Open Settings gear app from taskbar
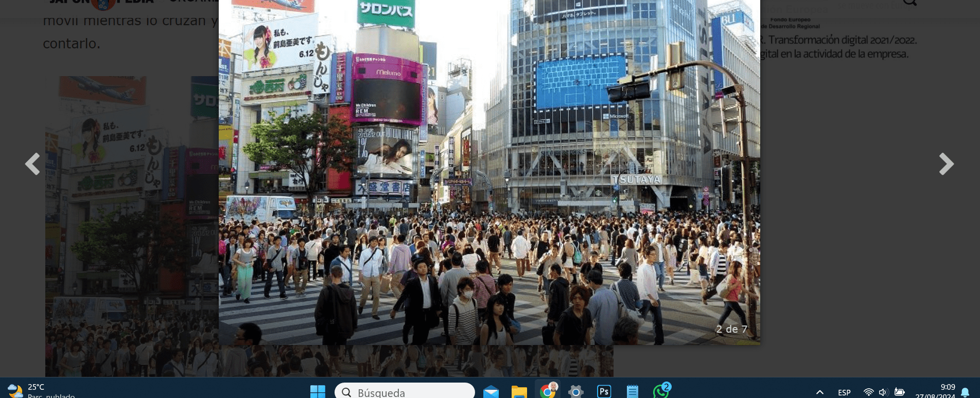Screen dimensions: 980x398 576,392
